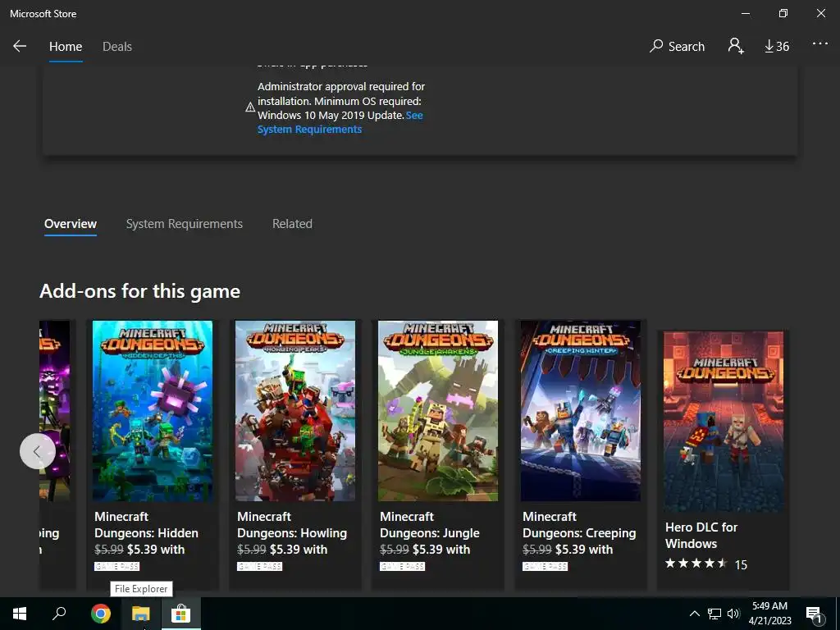
Task: Click the $5.39 price under Jungle Awakens
Action: point(427,550)
